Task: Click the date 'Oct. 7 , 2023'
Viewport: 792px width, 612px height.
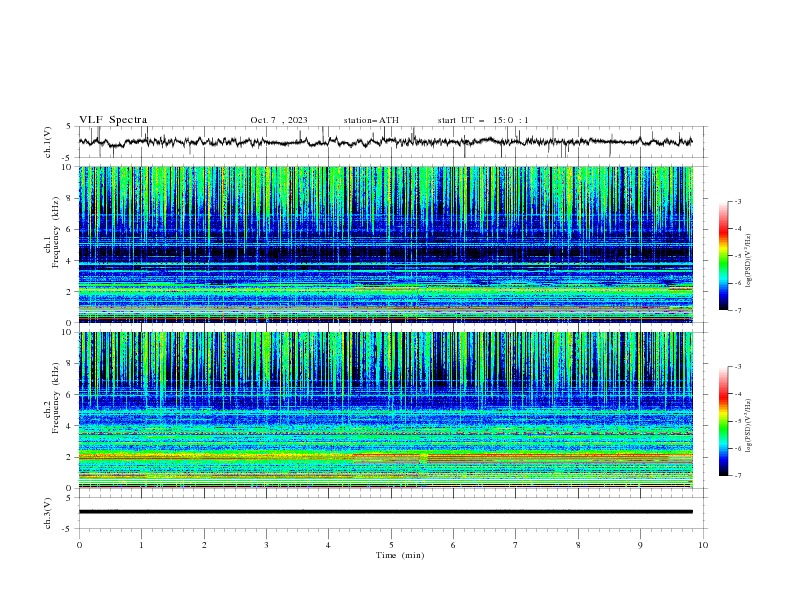Action: (279, 120)
